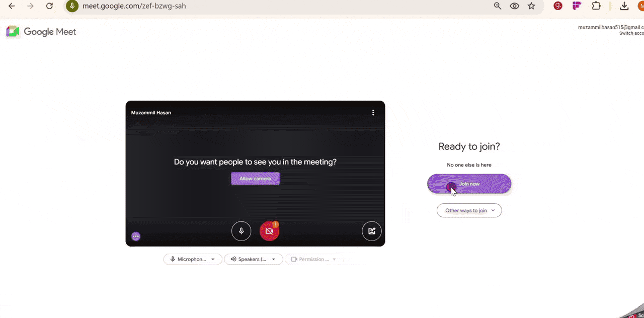Viewport: 644px width, 318px height.
Task: Expand Other ways to join
Action: (469, 210)
